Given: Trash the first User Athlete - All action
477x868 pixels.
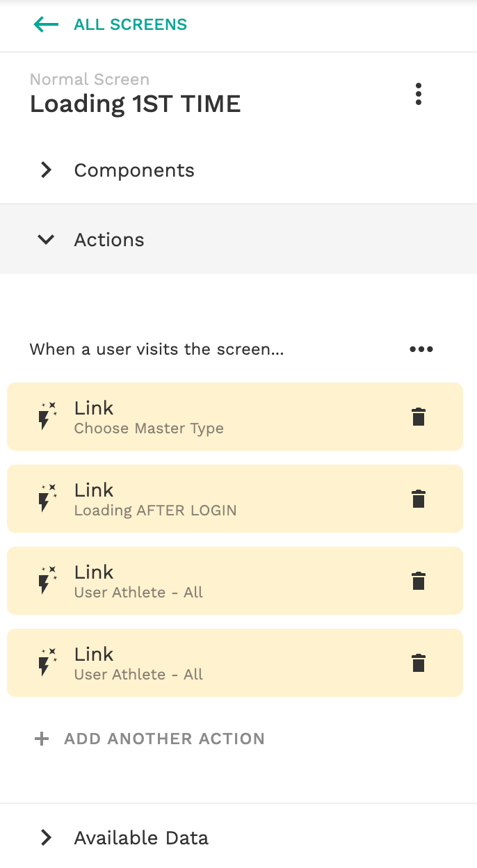Looking at the screenshot, I should coord(418,581).
